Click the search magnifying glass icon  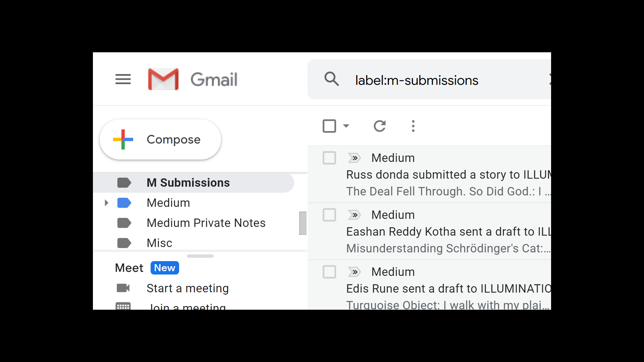click(332, 79)
